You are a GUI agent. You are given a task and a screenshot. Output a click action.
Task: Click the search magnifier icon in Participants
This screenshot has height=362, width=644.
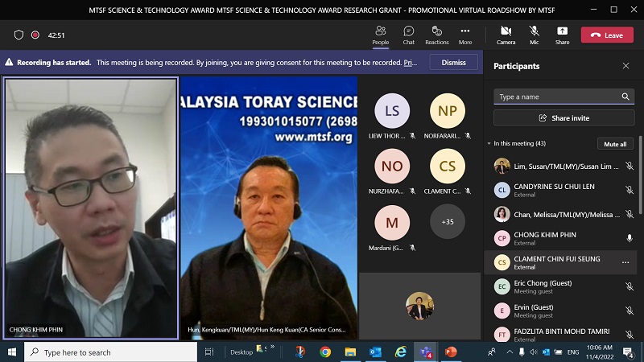[625, 97]
